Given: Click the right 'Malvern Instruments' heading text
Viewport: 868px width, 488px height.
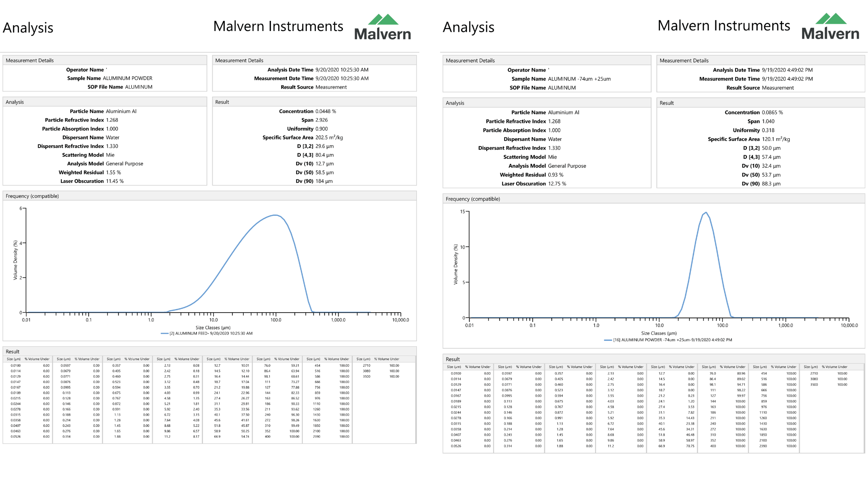Looking at the screenshot, I should [723, 26].
